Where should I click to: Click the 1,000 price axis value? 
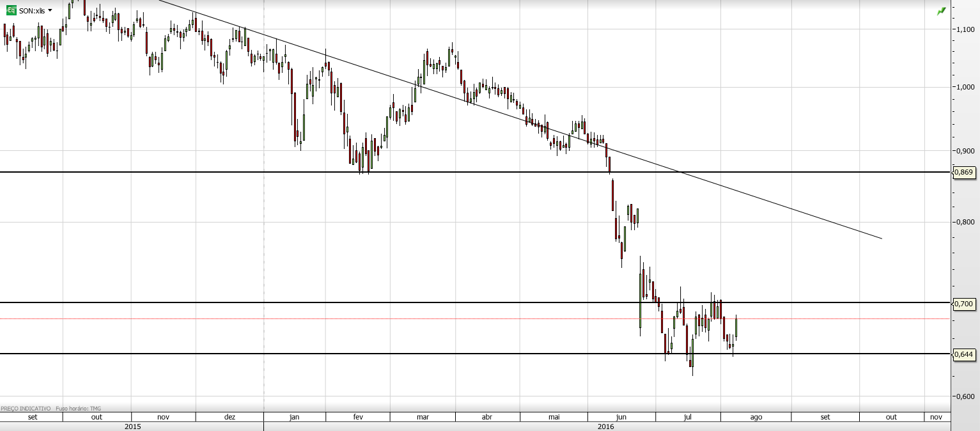[965, 87]
